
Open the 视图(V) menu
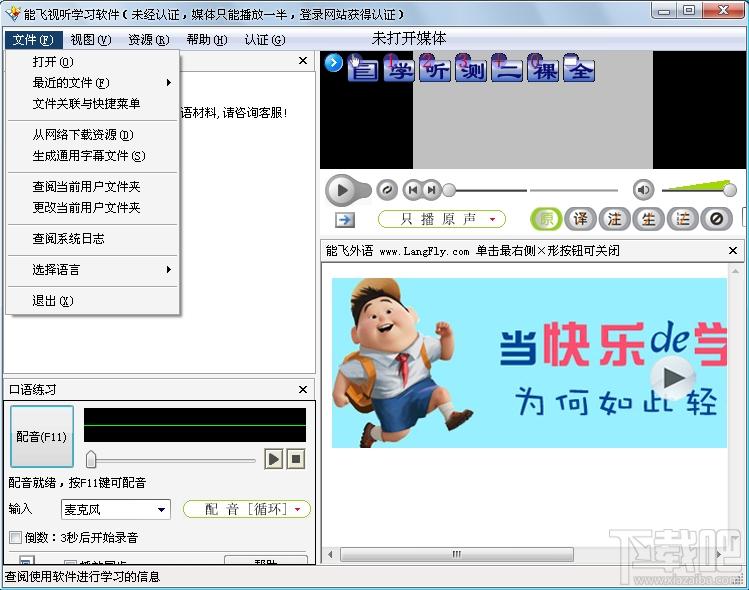(91, 40)
